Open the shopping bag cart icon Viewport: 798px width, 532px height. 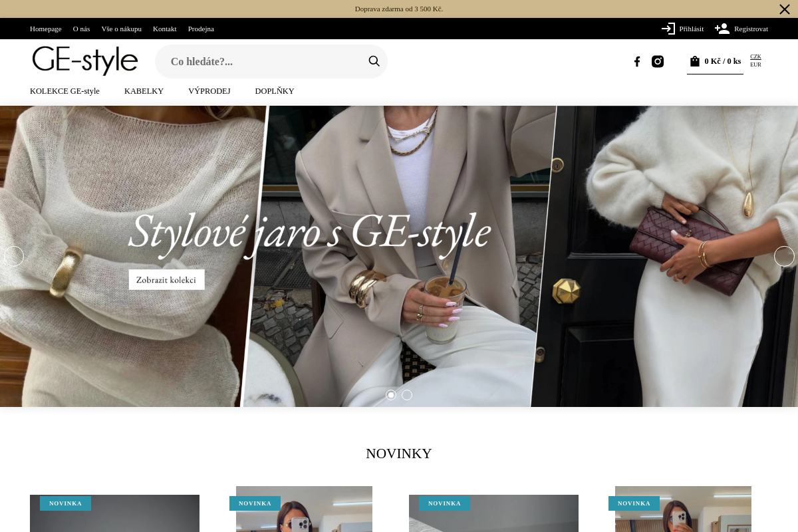pyautogui.click(x=695, y=61)
